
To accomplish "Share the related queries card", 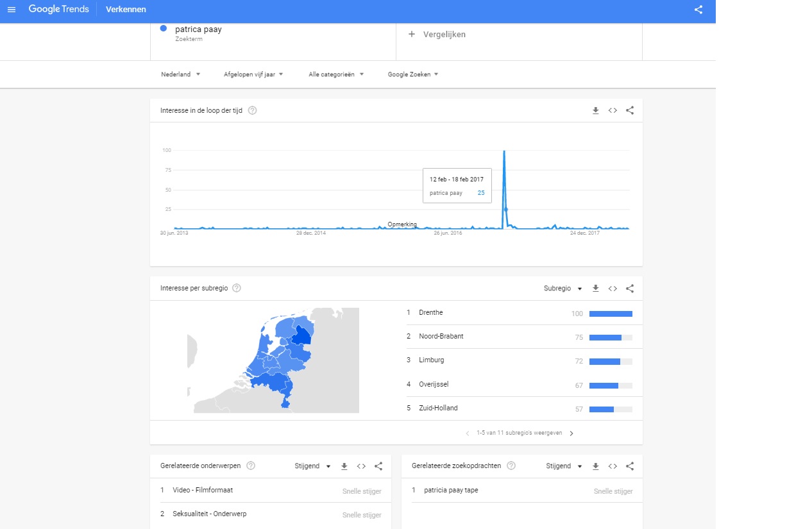I will pos(630,466).
